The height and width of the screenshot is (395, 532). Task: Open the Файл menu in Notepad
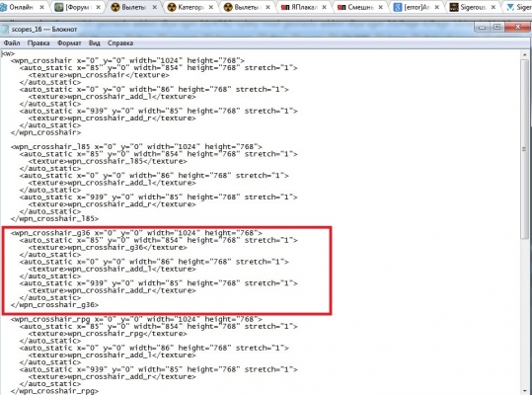[x=12, y=43]
